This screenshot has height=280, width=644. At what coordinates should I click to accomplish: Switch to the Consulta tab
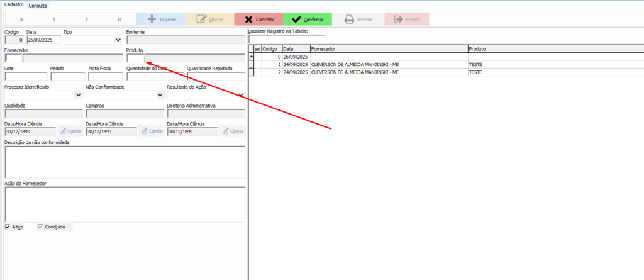(38, 5)
